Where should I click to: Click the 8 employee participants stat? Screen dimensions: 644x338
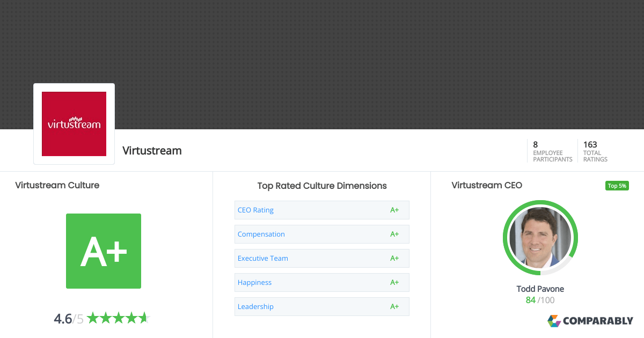(552, 151)
